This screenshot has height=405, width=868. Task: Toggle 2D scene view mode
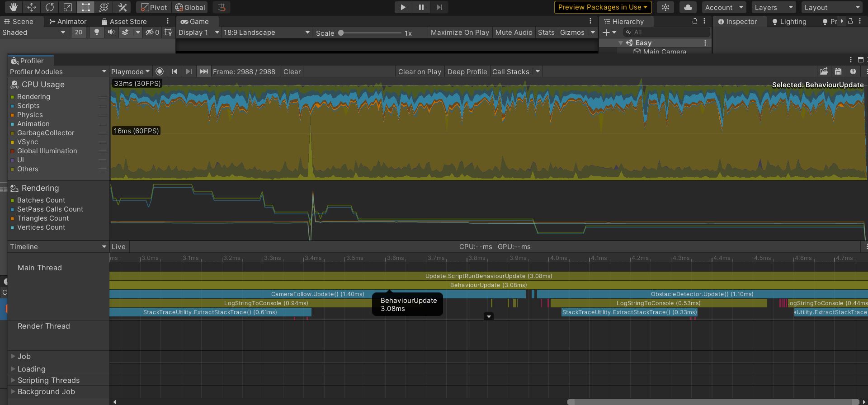[79, 32]
